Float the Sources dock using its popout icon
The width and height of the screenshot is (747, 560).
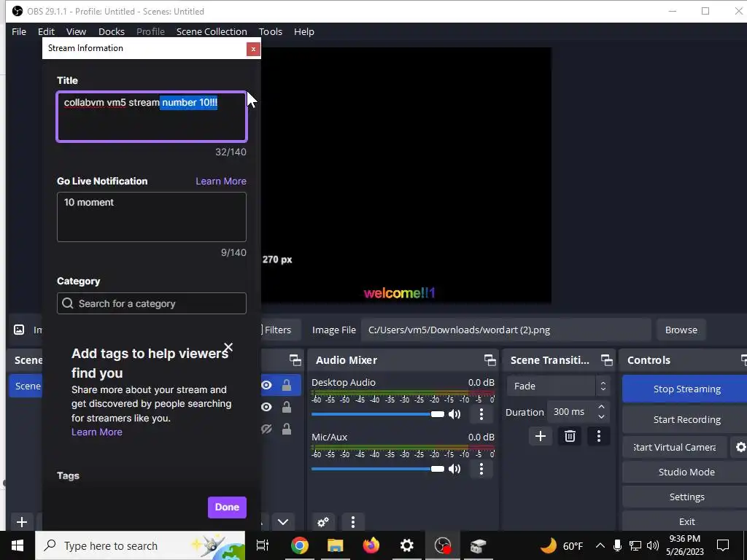pyautogui.click(x=295, y=360)
